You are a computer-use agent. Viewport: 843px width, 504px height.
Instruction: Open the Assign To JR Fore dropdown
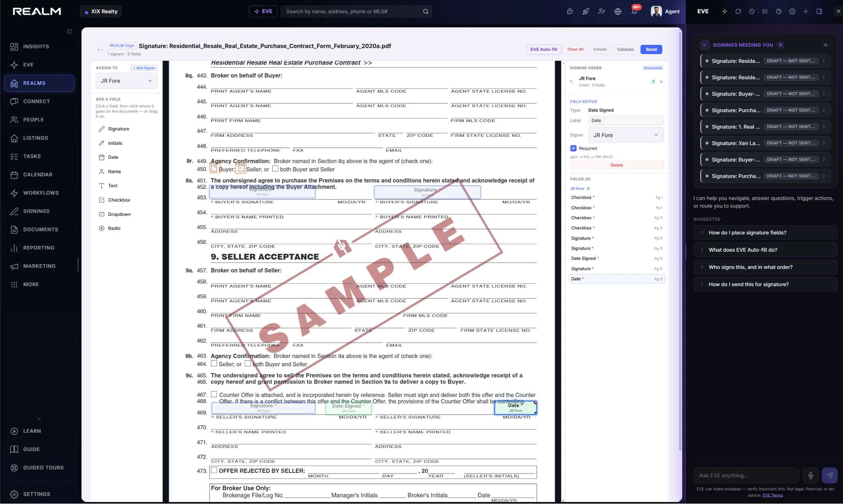(127, 81)
